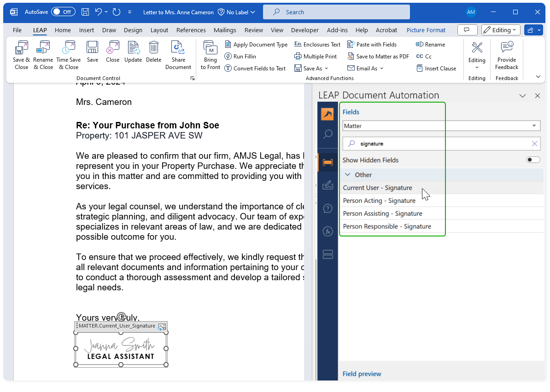This screenshot has width=550, height=392.
Task: Collapse the Other fields group
Action: (348, 175)
